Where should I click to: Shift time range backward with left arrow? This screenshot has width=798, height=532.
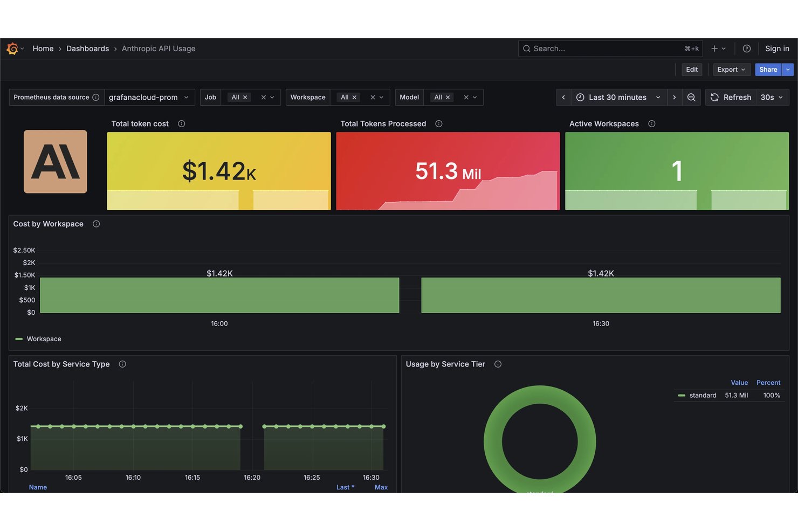click(x=563, y=98)
